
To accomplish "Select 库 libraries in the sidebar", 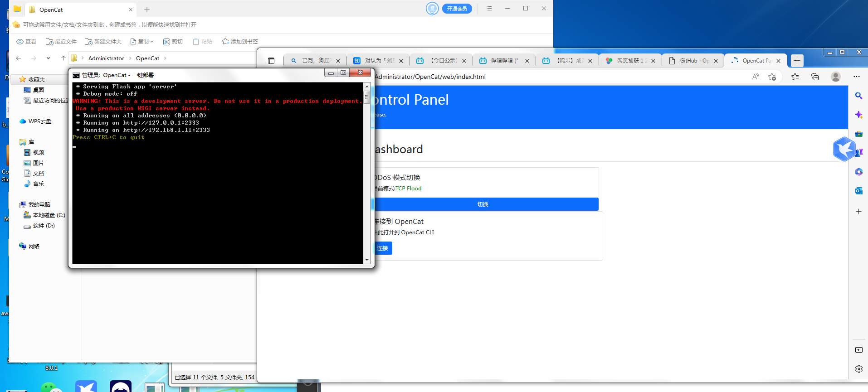I will [x=31, y=142].
